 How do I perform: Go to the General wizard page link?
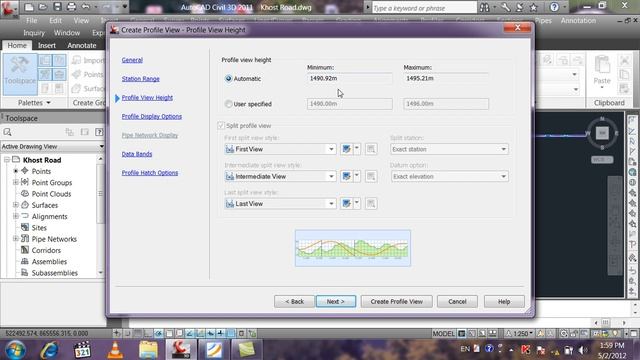pos(132,60)
